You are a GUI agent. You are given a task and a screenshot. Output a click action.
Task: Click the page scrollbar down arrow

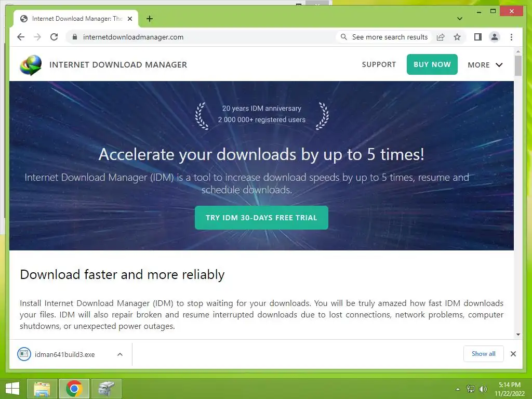click(518, 334)
